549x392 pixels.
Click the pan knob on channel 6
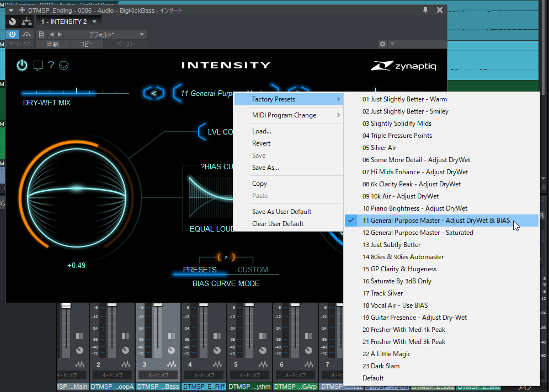tap(308, 350)
